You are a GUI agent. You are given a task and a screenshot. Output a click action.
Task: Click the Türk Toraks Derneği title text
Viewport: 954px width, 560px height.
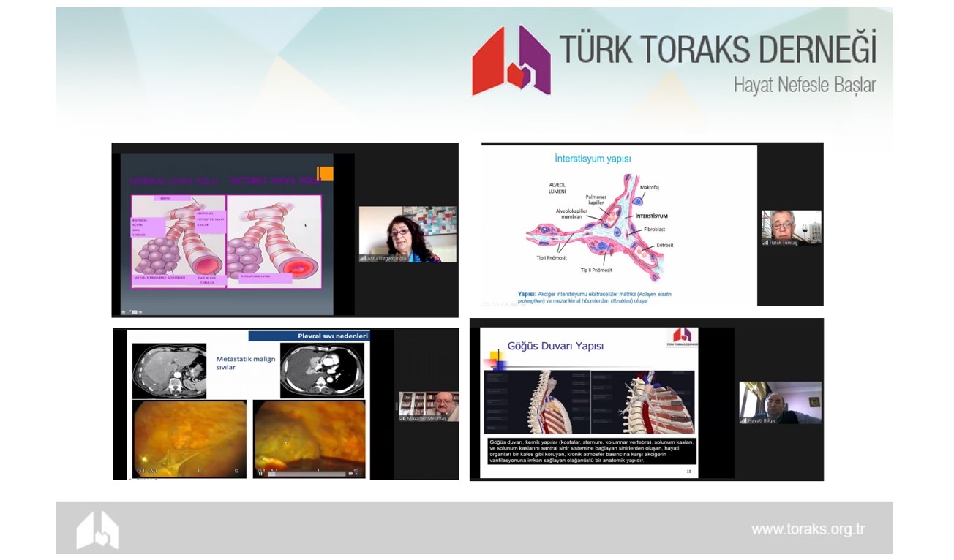(x=718, y=49)
